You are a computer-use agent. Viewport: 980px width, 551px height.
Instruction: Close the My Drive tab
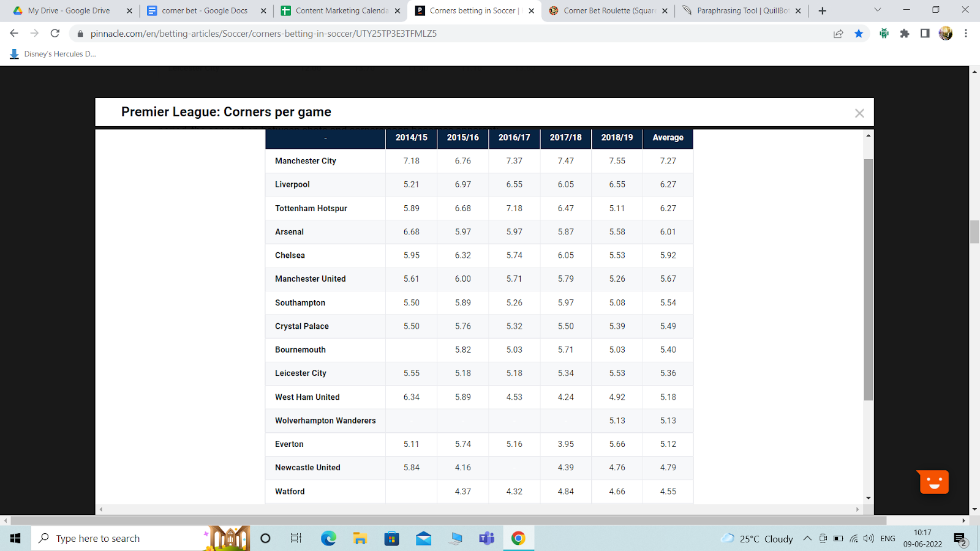[x=129, y=10]
